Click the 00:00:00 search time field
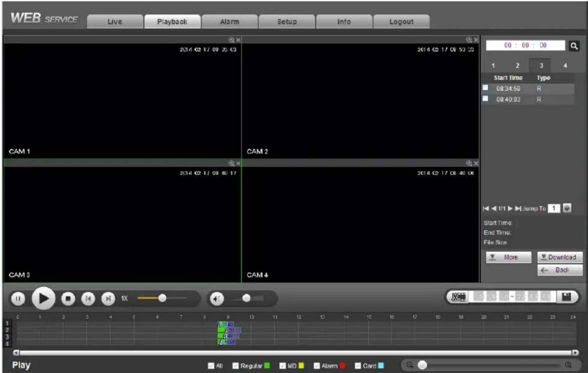The image size is (588, 373). point(525,46)
